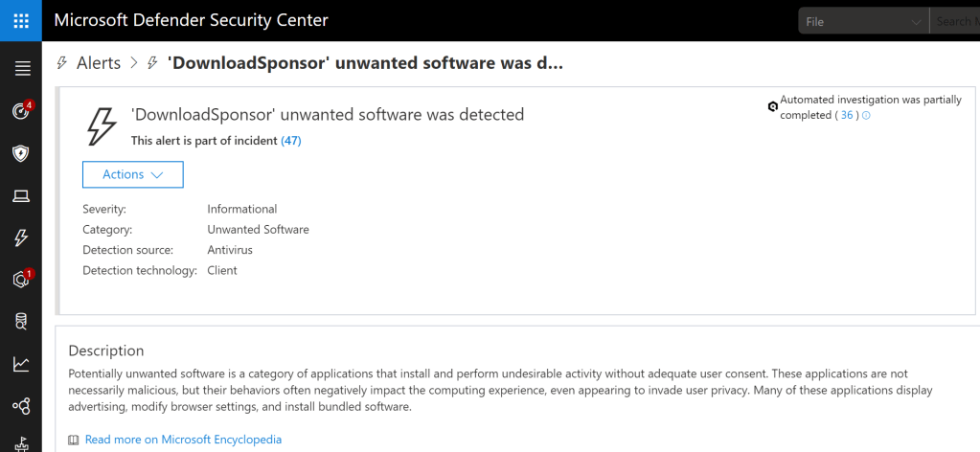This screenshot has height=452, width=980.
Task: Open the alerts lightning icon in sidebar
Action: coord(21,237)
